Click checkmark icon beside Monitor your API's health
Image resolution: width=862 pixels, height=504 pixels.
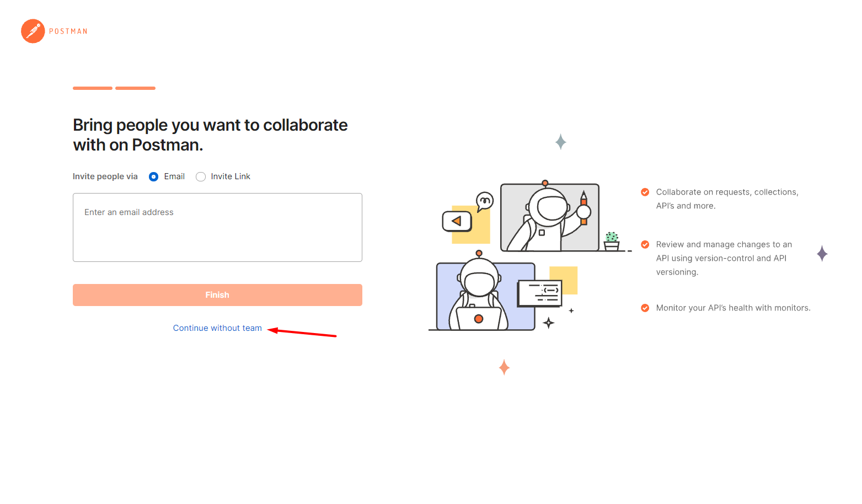click(645, 308)
